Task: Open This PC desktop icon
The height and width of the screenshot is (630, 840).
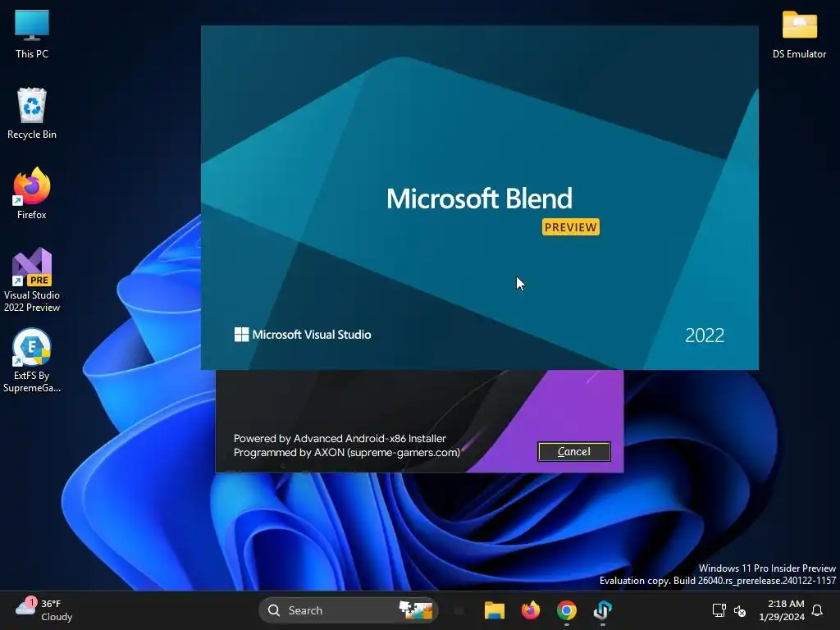Action: click(32, 34)
